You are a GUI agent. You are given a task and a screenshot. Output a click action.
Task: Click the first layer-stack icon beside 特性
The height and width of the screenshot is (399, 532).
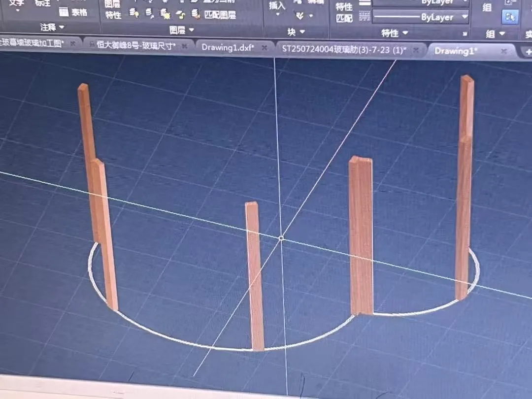[134, 13]
